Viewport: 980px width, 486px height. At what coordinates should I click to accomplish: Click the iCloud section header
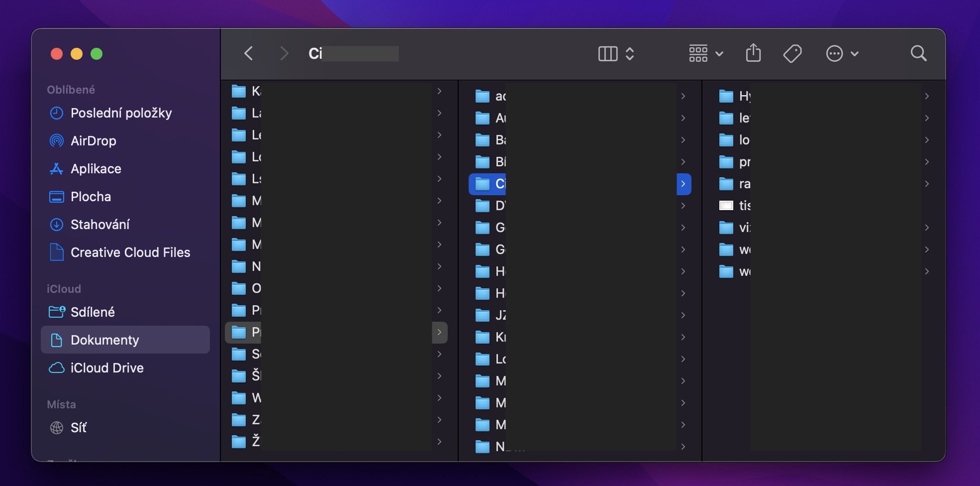click(64, 289)
